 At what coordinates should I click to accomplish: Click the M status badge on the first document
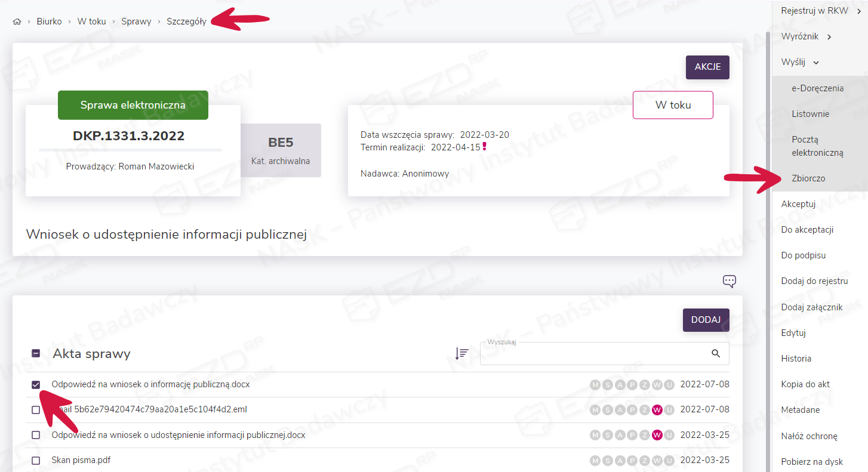coord(595,385)
